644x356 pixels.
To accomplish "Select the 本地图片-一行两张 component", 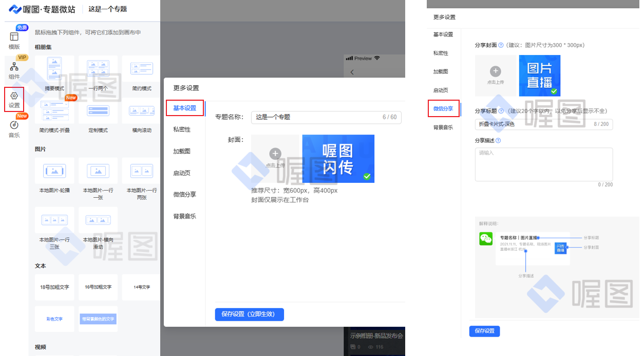I will point(142,179).
